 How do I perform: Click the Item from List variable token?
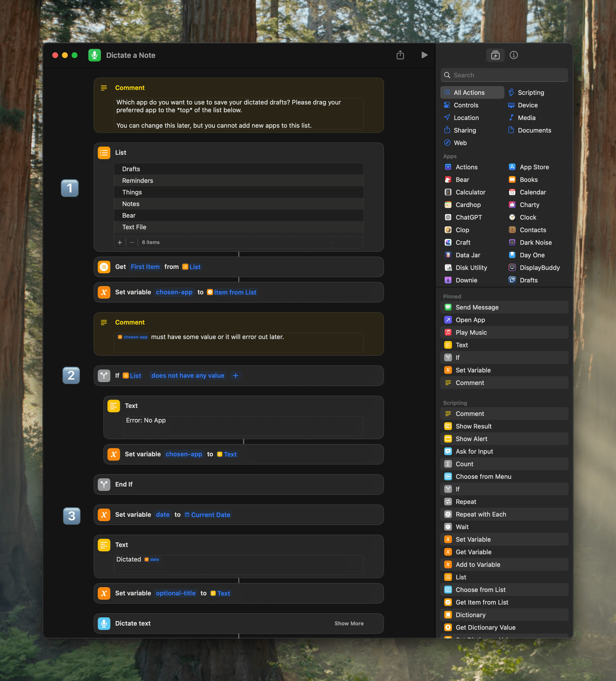(232, 292)
